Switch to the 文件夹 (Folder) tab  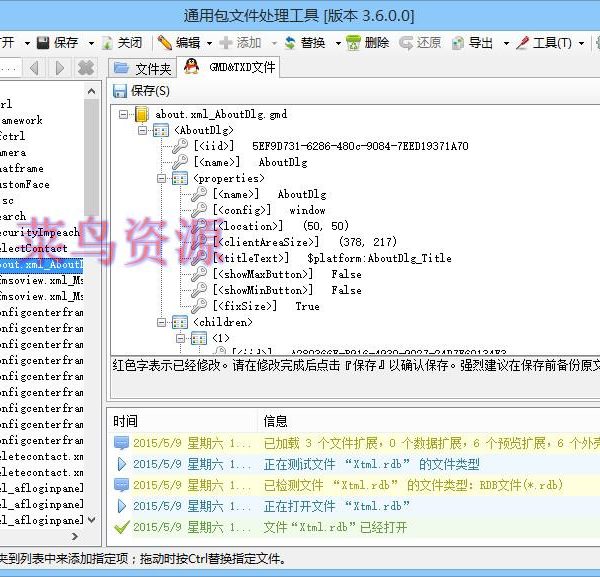click(143, 68)
